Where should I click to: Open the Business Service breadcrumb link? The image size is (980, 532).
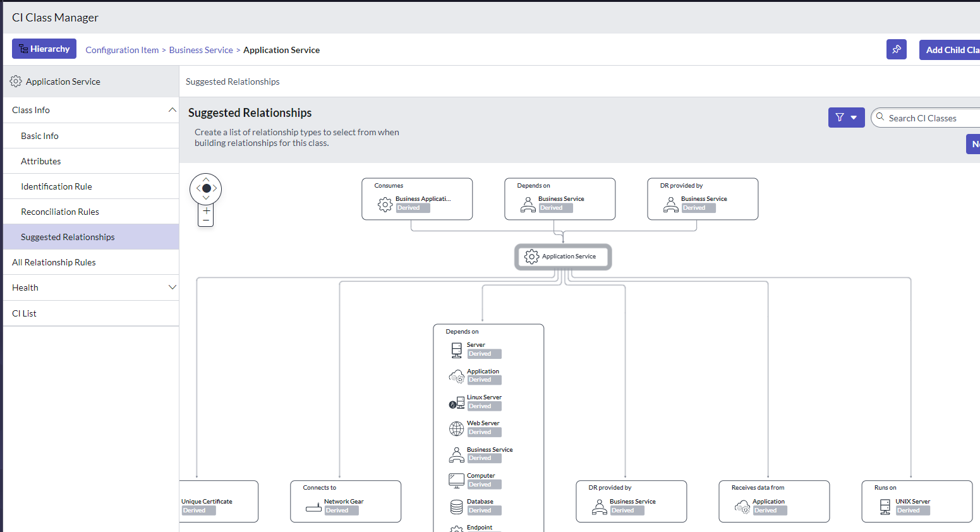(x=201, y=49)
